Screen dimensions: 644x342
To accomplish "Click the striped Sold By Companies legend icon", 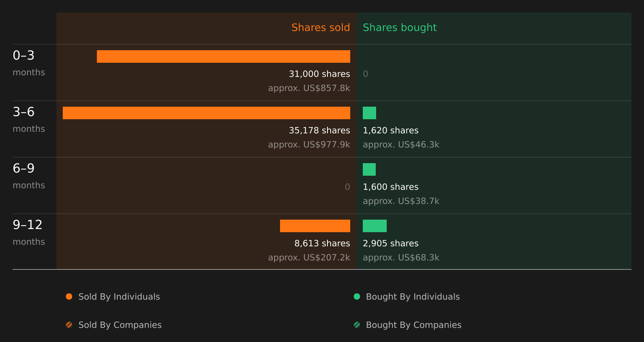I will [69, 325].
